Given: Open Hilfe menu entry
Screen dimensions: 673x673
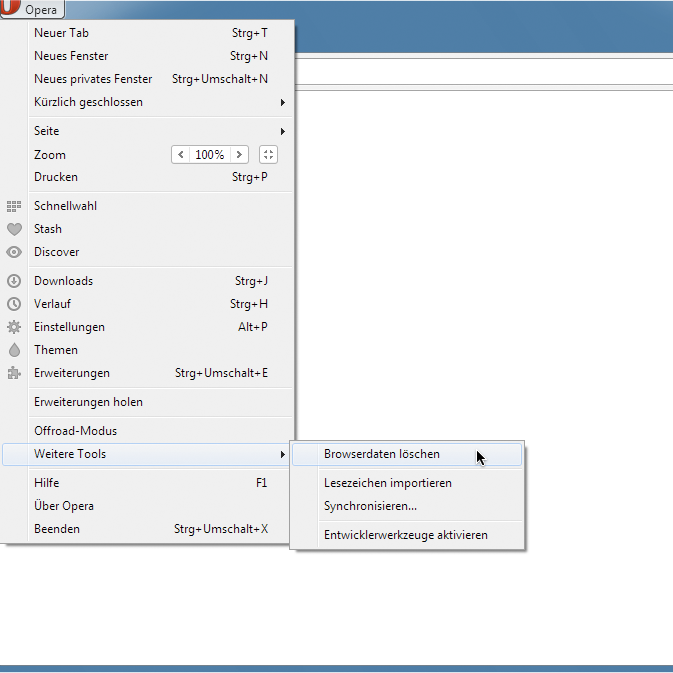Looking at the screenshot, I should coord(148,483).
